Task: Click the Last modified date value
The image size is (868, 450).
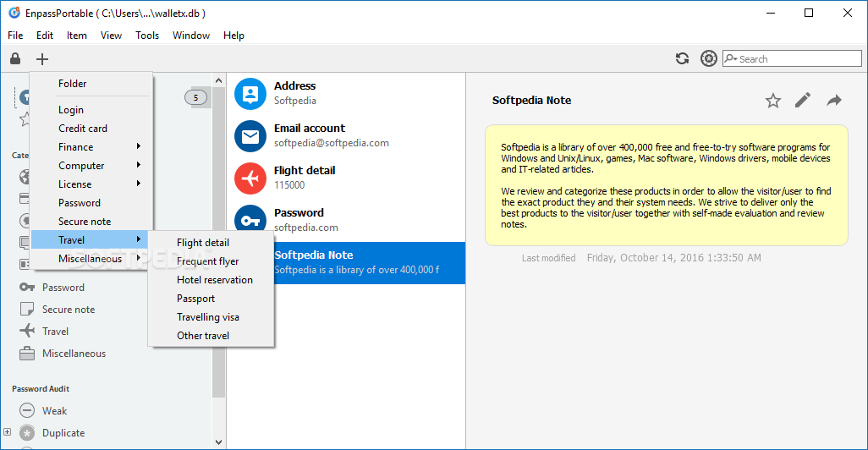Action: (x=673, y=257)
